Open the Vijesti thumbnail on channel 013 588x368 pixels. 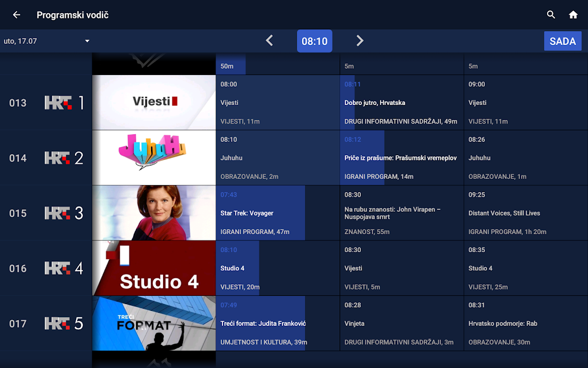[x=154, y=102]
